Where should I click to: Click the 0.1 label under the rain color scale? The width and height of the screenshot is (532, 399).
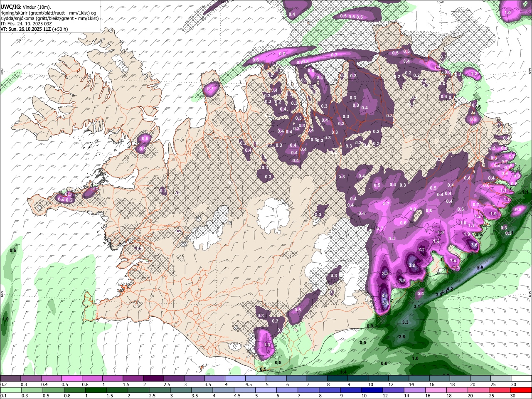pos(3,396)
